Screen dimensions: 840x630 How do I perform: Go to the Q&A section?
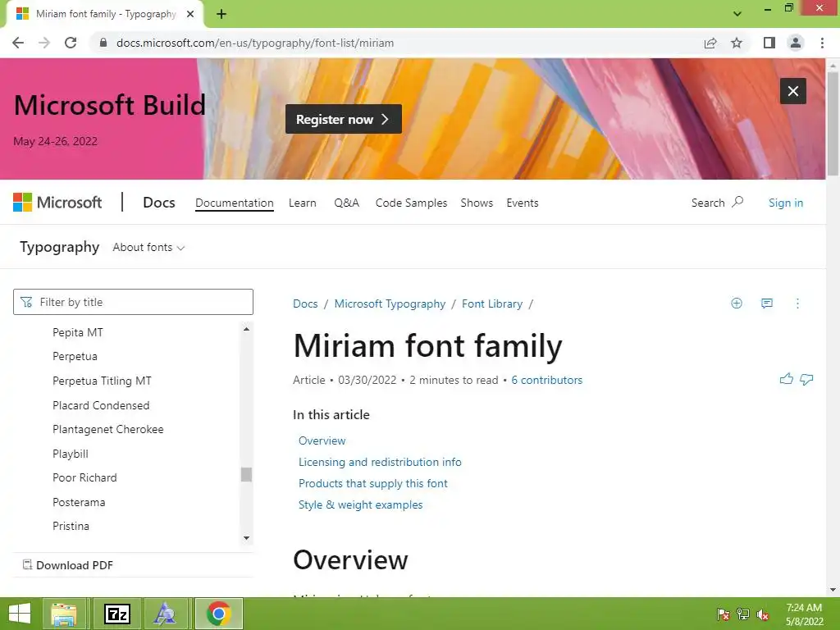346,203
